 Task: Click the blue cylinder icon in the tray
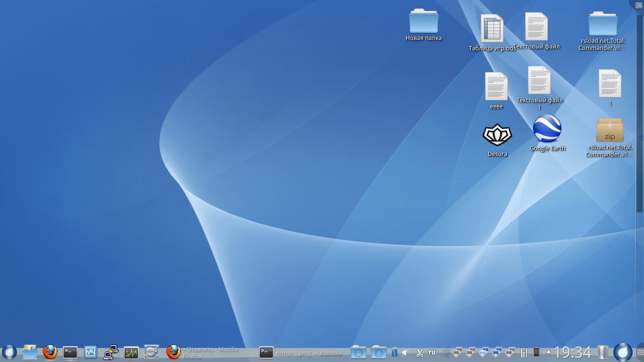(x=395, y=352)
